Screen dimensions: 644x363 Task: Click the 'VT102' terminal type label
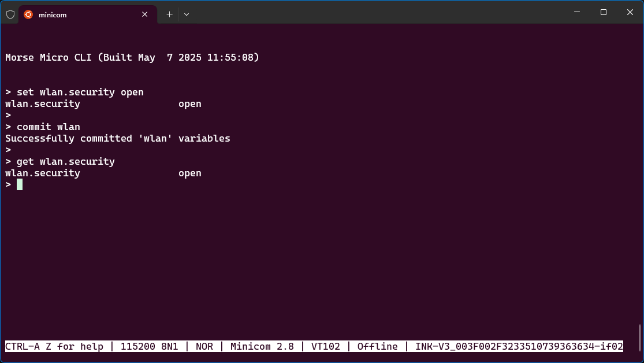click(x=326, y=347)
